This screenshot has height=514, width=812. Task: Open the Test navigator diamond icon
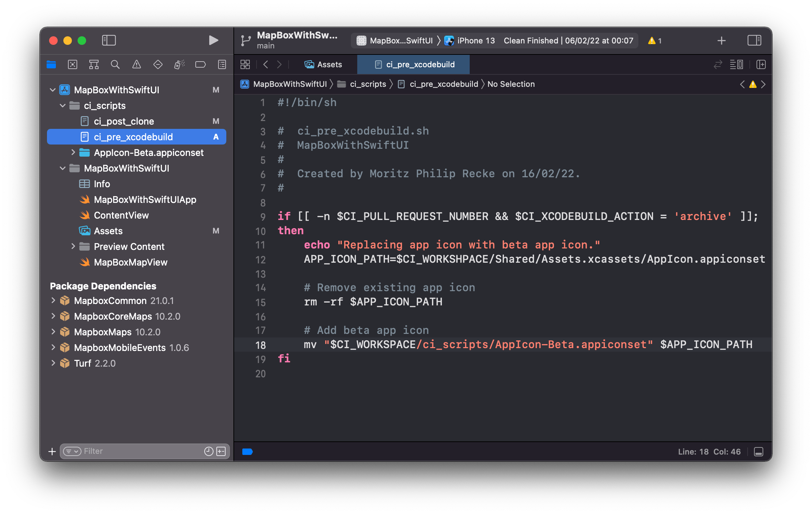158,64
